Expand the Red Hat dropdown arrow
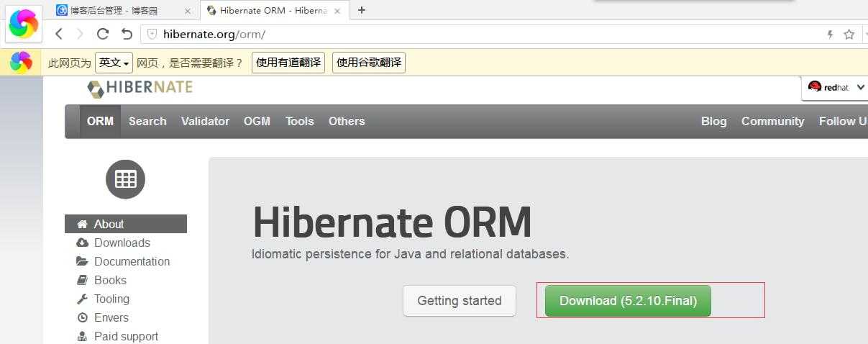 (x=861, y=87)
